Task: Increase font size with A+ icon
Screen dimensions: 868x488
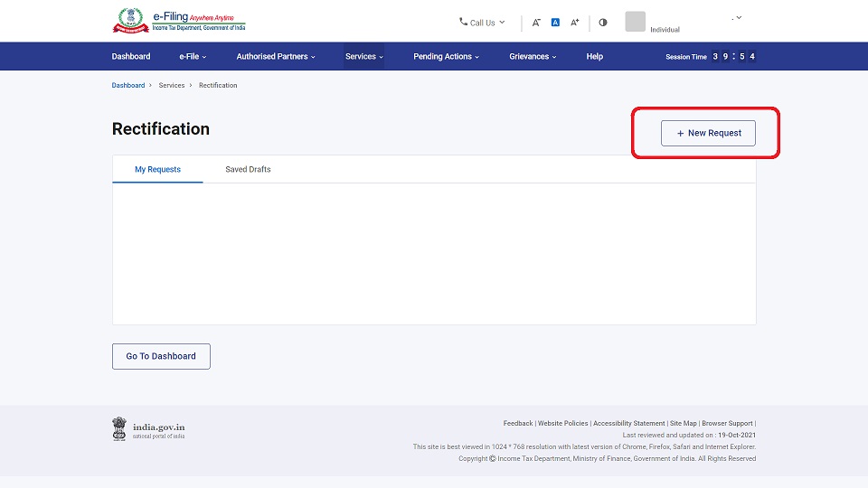Action: pyautogui.click(x=574, y=23)
